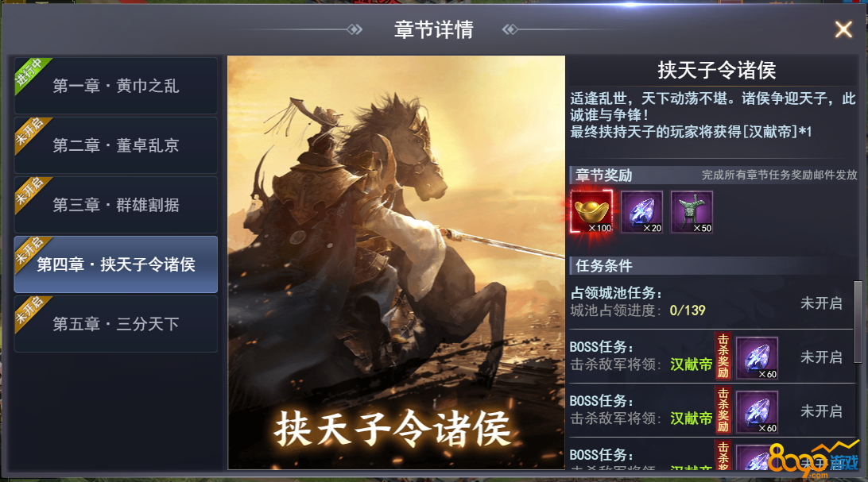Click 未开启 status of the first BOSS task
868x482 pixels.
(x=821, y=357)
